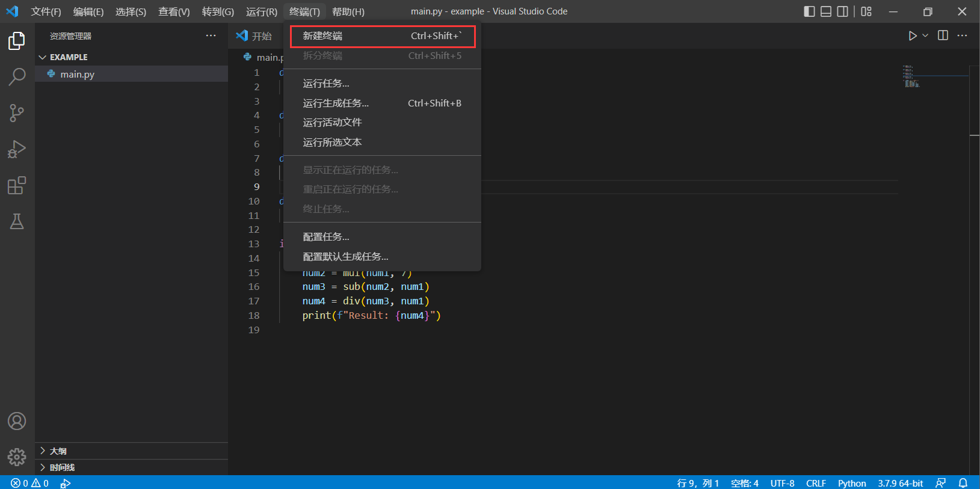The image size is (980, 489).
Task: Toggle the bottom panel layout button
Action: point(826,11)
